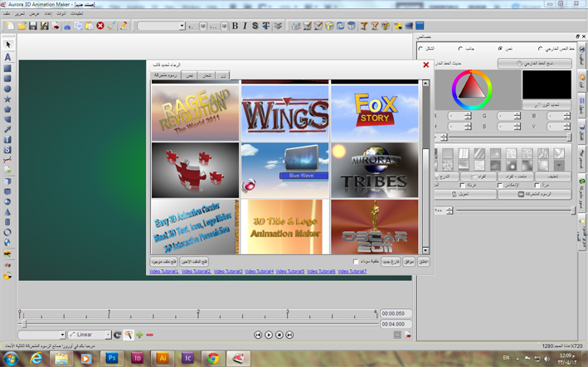Click red minus remove keyframe icon
588x367 pixels.
(x=149, y=335)
